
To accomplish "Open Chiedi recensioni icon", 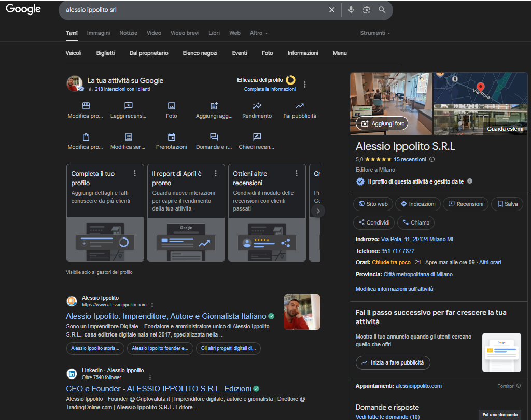I will [x=257, y=137].
